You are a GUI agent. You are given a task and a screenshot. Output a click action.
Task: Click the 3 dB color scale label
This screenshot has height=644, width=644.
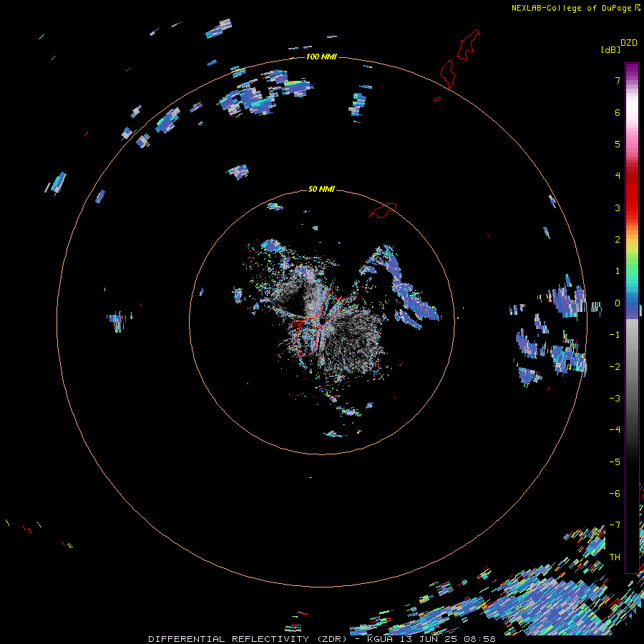click(618, 208)
